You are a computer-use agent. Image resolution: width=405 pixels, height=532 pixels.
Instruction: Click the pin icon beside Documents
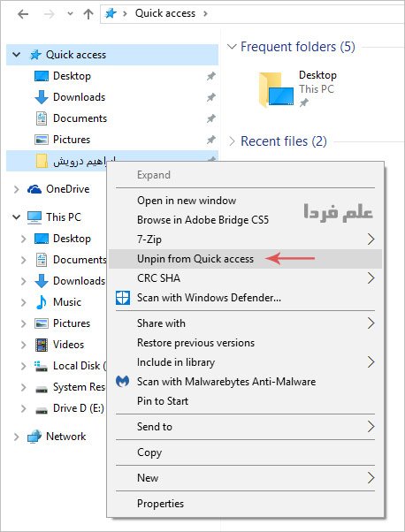pos(210,118)
